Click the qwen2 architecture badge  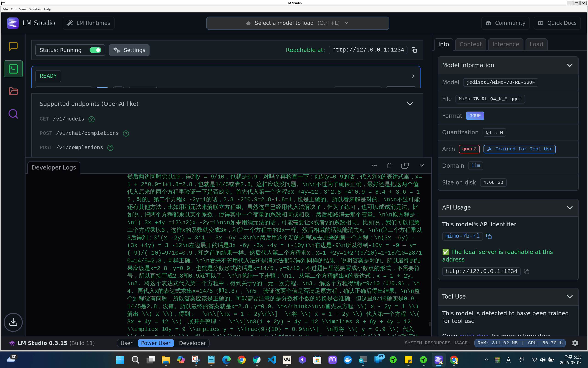tap(469, 149)
